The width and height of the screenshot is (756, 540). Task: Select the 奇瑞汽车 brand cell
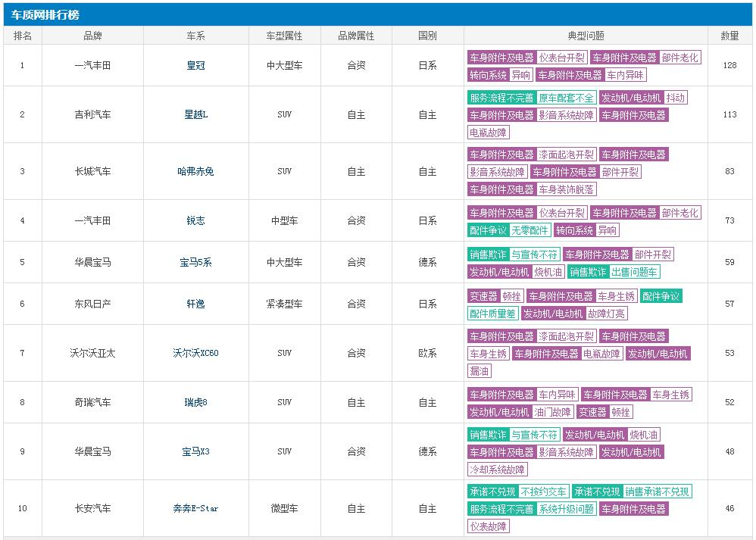pyautogui.click(x=92, y=402)
